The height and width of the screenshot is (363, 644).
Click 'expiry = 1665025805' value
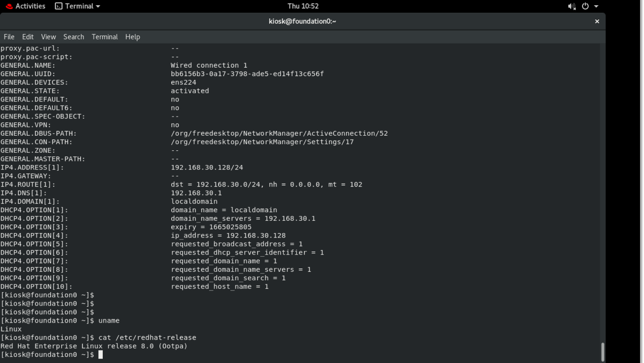(x=211, y=227)
